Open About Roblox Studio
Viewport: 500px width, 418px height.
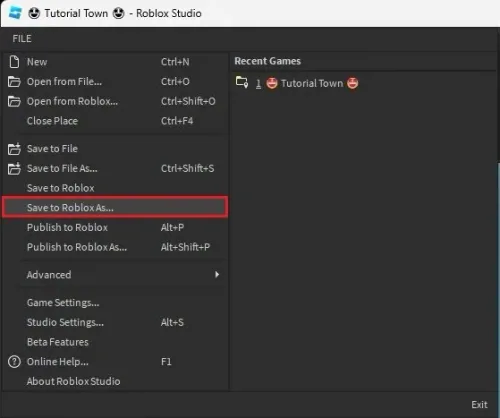click(115, 381)
